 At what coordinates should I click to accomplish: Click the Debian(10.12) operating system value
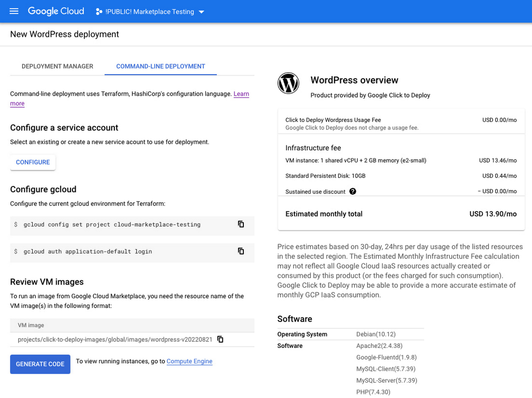click(x=376, y=334)
